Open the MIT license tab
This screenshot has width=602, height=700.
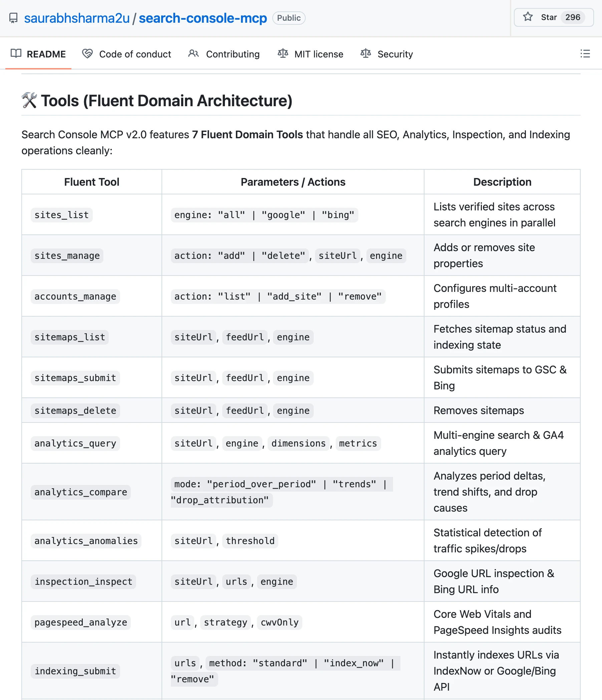(310, 54)
